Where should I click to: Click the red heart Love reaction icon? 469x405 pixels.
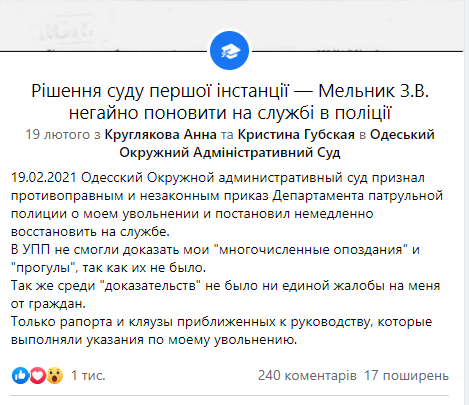tap(38, 375)
